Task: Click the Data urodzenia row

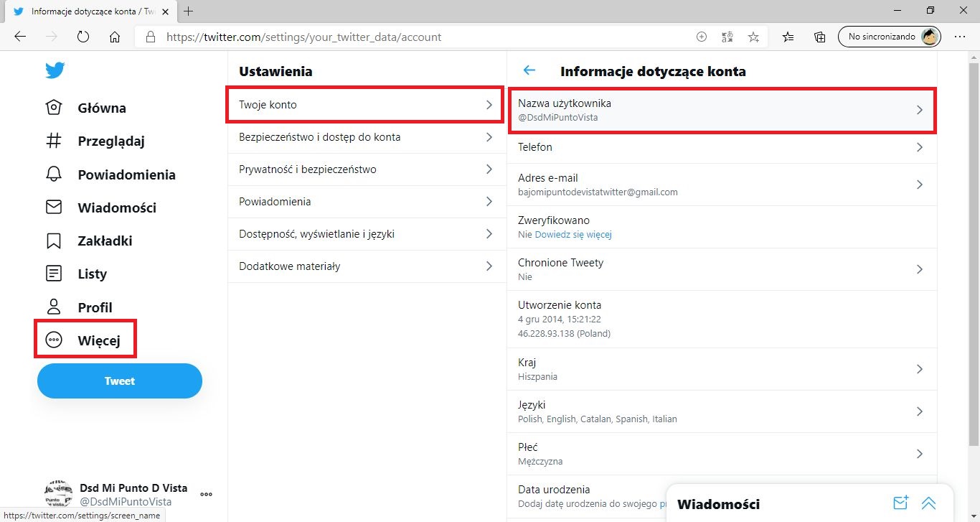Action: tap(722, 496)
